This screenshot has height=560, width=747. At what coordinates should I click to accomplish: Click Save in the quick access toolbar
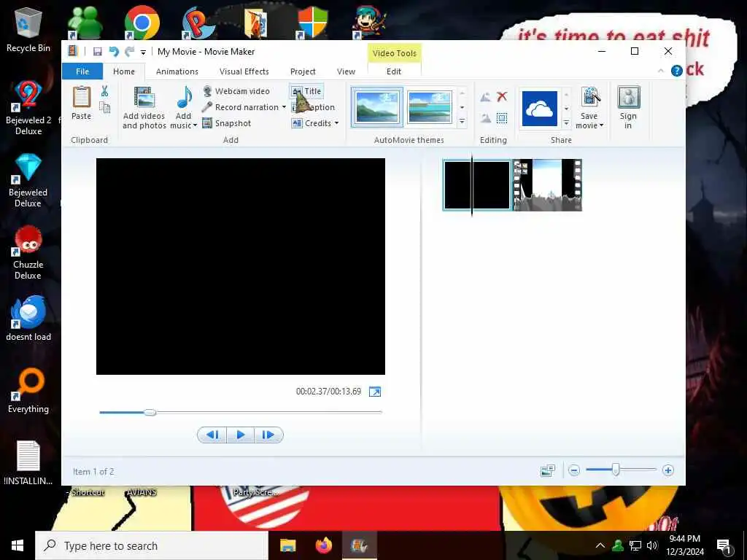pyautogui.click(x=97, y=52)
